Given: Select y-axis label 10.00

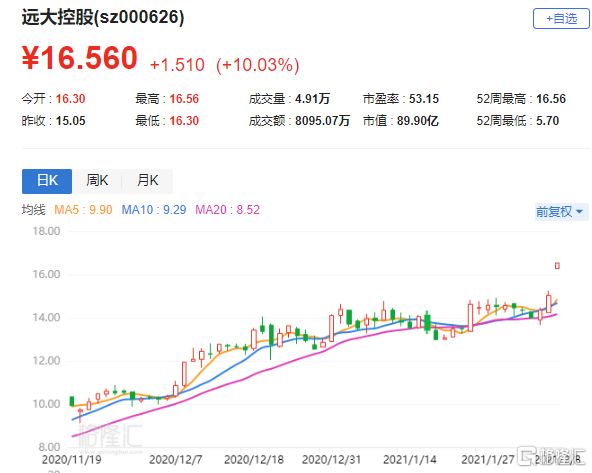Looking at the screenshot, I should point(46,404).
